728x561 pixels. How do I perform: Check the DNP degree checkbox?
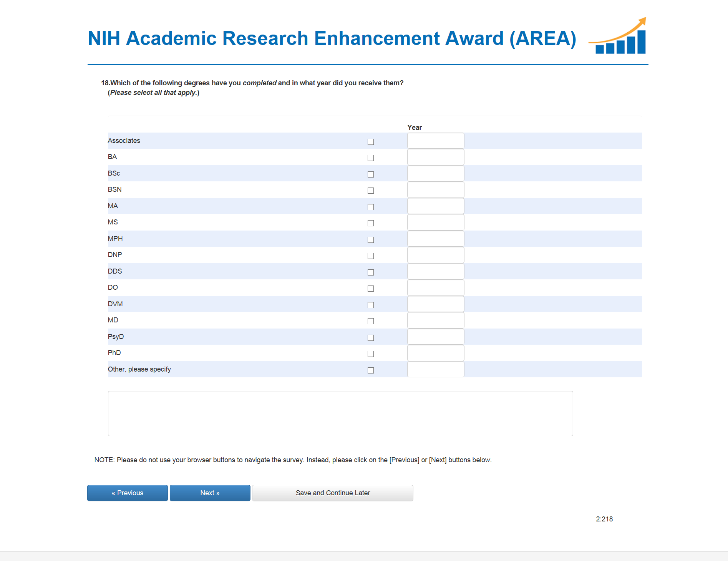tap(371, 256)
